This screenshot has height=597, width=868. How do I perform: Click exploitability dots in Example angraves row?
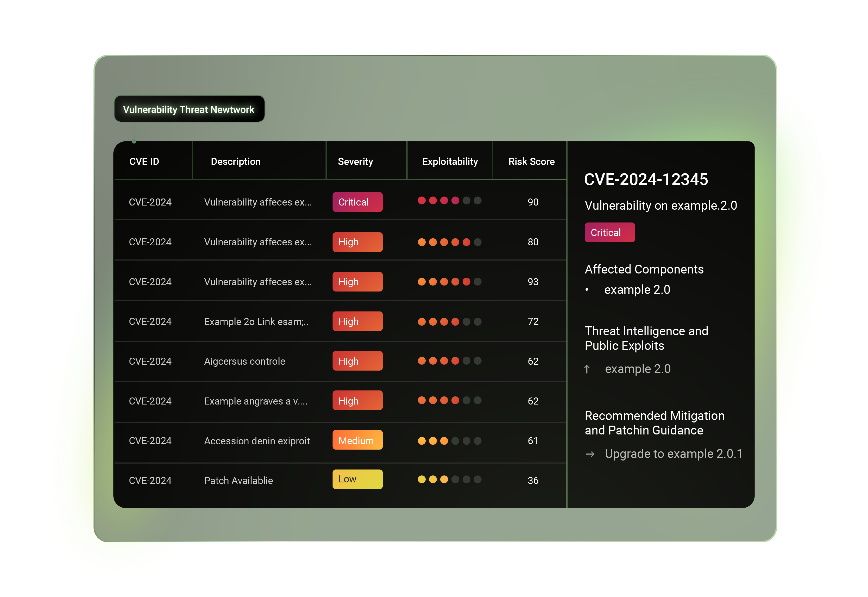[x=449, y=400]
